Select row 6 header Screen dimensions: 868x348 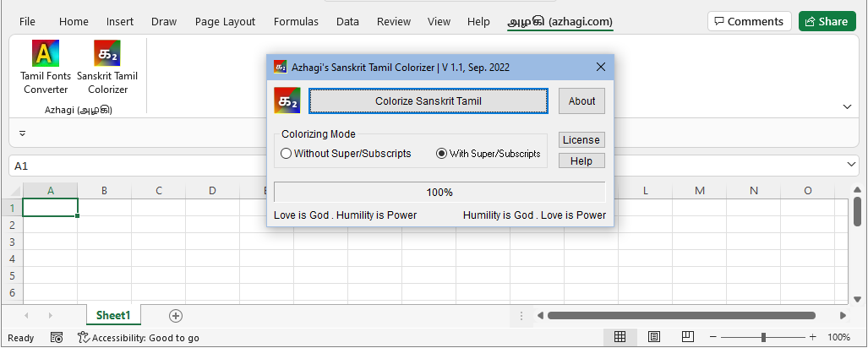point(13,292)
